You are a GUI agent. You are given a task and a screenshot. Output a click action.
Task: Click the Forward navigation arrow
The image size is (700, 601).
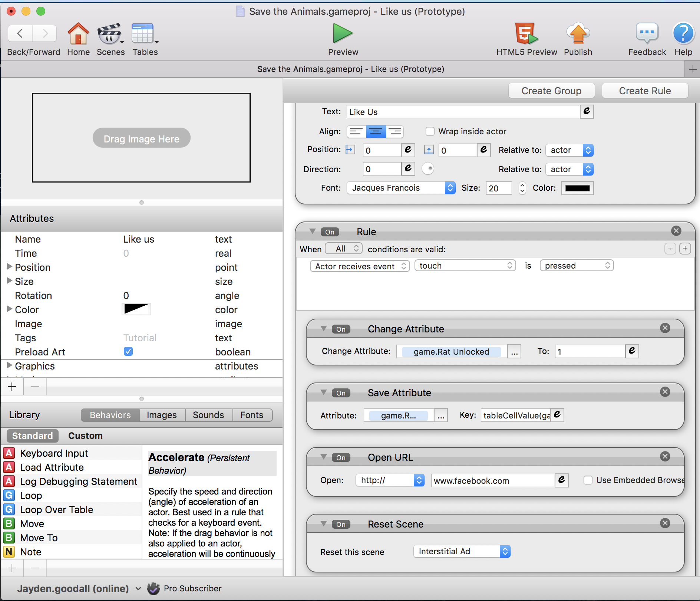click(45, 33)
